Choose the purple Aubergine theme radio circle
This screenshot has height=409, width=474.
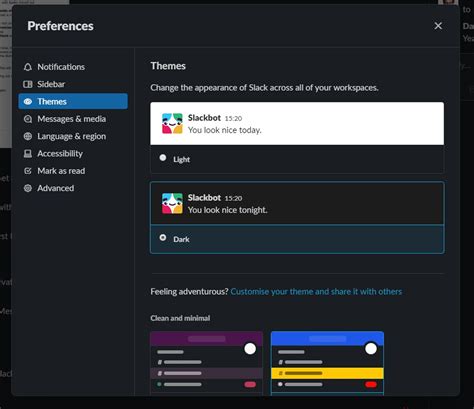250,349
